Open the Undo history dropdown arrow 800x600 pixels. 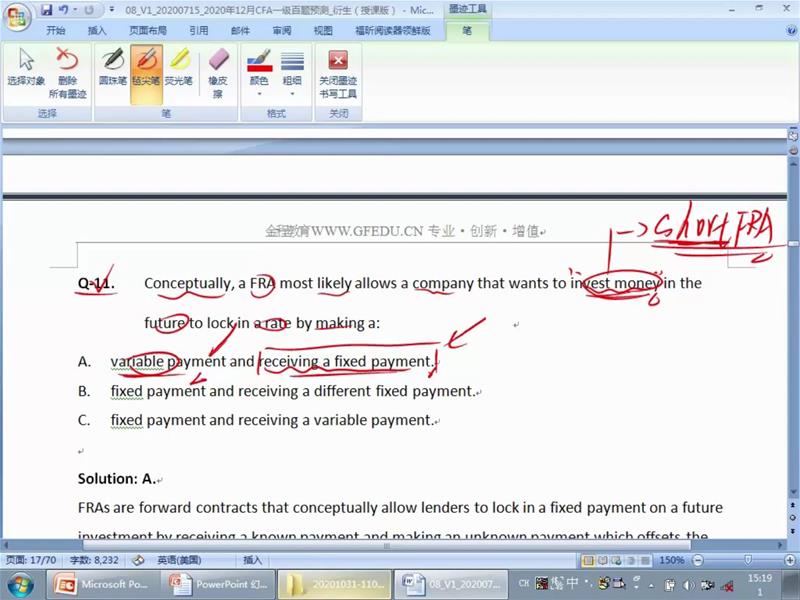coord(75,10)
